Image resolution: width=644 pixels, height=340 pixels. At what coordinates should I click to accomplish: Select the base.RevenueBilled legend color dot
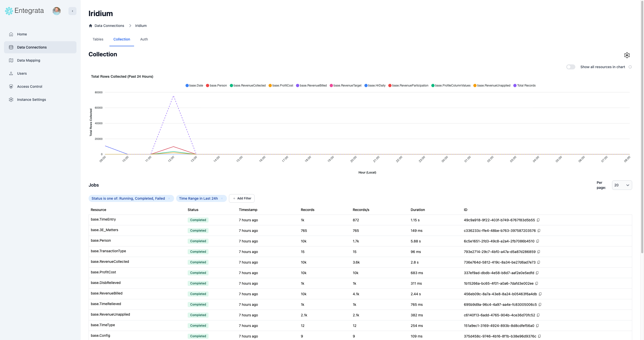(298, 86)
